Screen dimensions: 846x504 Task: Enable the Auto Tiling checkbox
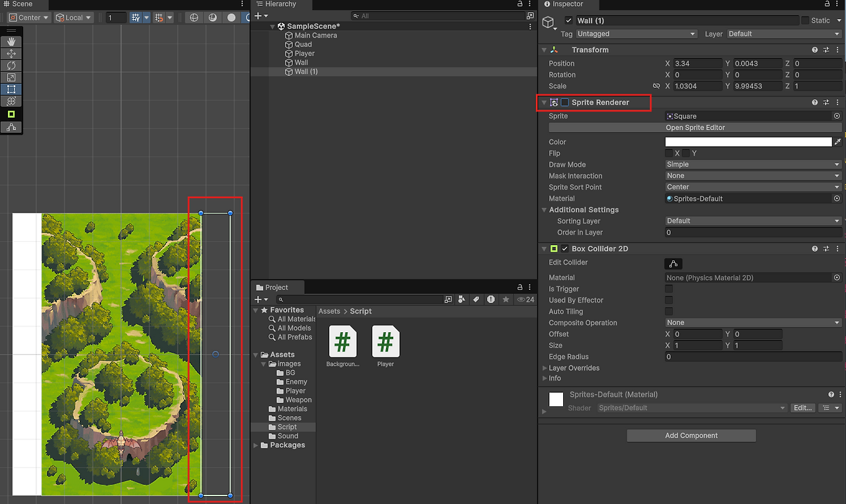669,311
